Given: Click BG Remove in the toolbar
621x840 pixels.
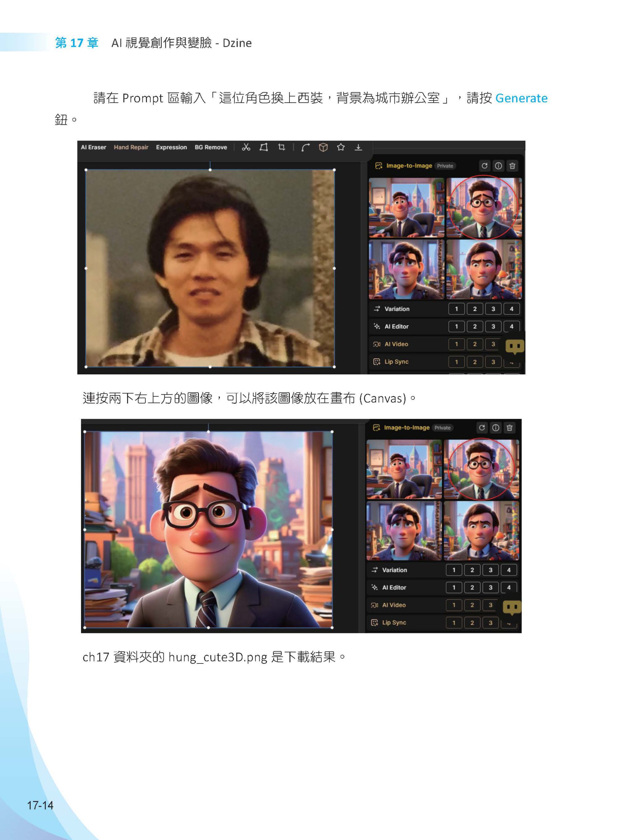Looking at the screenshot, I should click(x=210, y=147).
